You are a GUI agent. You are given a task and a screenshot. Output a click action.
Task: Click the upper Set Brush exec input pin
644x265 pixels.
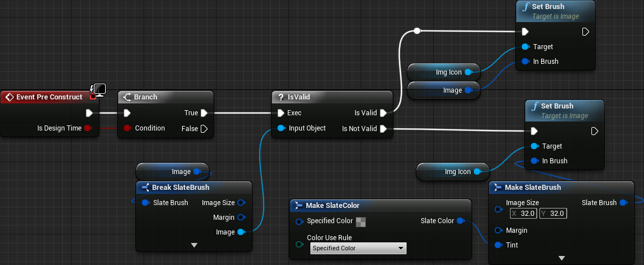[x=525, y=32]
